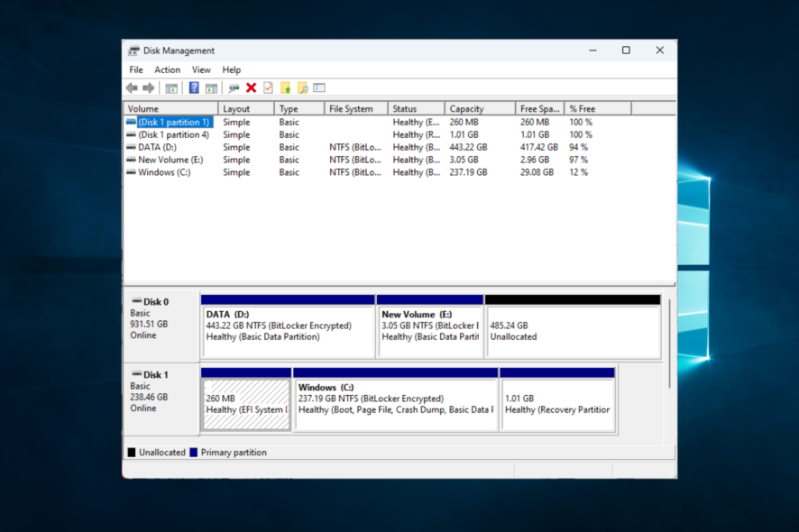Click the black Unallocated legend swatch

click(132, 453)
